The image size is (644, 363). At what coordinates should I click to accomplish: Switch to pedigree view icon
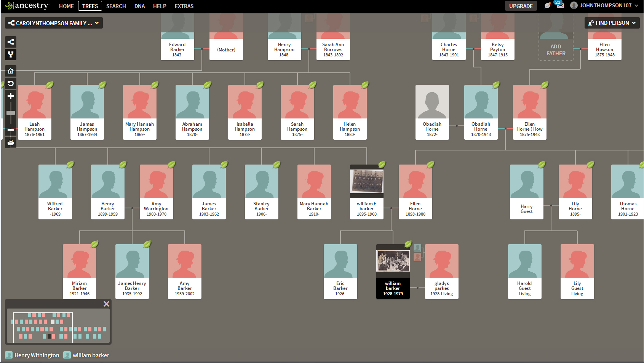(x=11, y=42)
